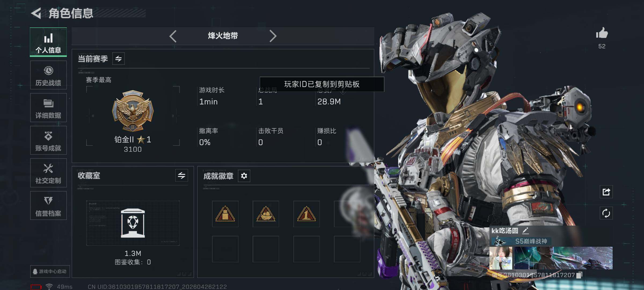Select the first achievement badge slot
Image resolution: width=644 pixels, height=290 pixels.
click(x=225, y=214)
